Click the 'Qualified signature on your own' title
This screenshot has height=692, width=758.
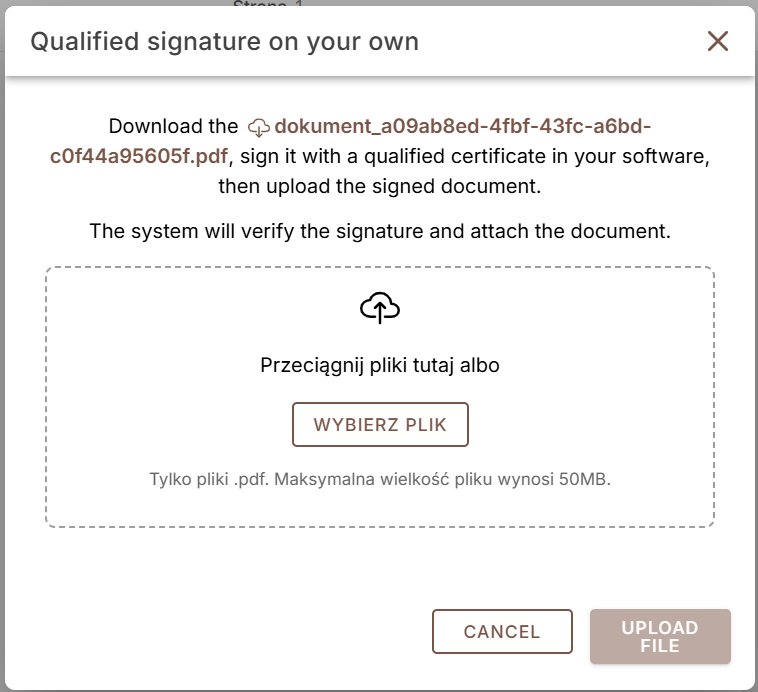tap(224, 42)
